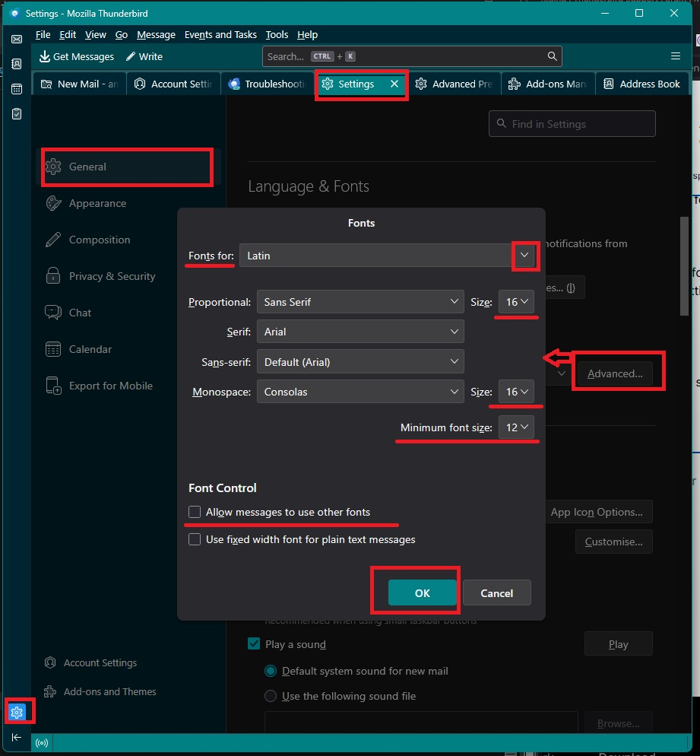This screenshot has width=700, height=756.
Task: Open the Tools menu
Action: pyautogui.click(x=277, y=35)
